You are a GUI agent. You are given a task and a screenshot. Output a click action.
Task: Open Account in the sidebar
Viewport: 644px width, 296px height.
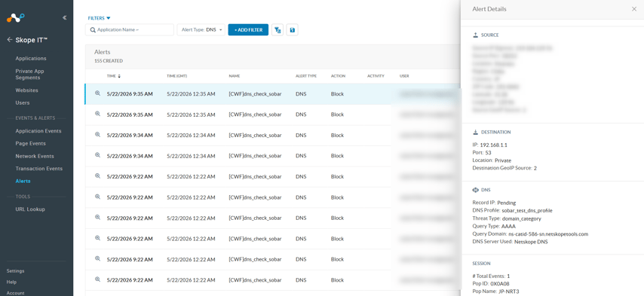(x=16, y=293)
